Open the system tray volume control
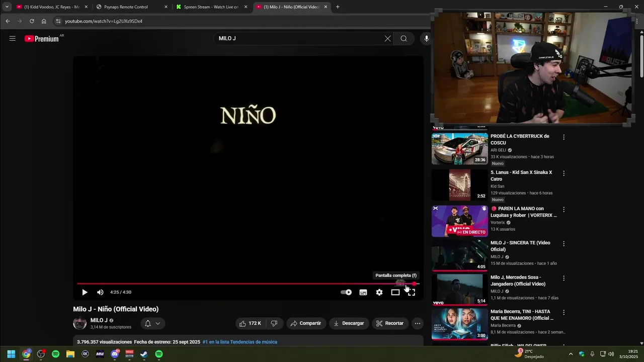The image size is (644, 362). pyautogui.click(x=611, y=354)
